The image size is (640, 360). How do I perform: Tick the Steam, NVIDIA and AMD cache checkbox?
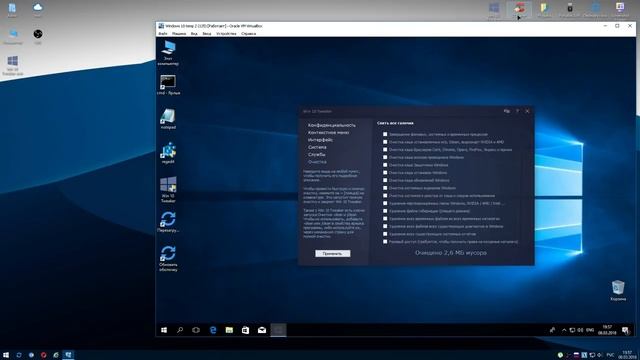(385, 142)
